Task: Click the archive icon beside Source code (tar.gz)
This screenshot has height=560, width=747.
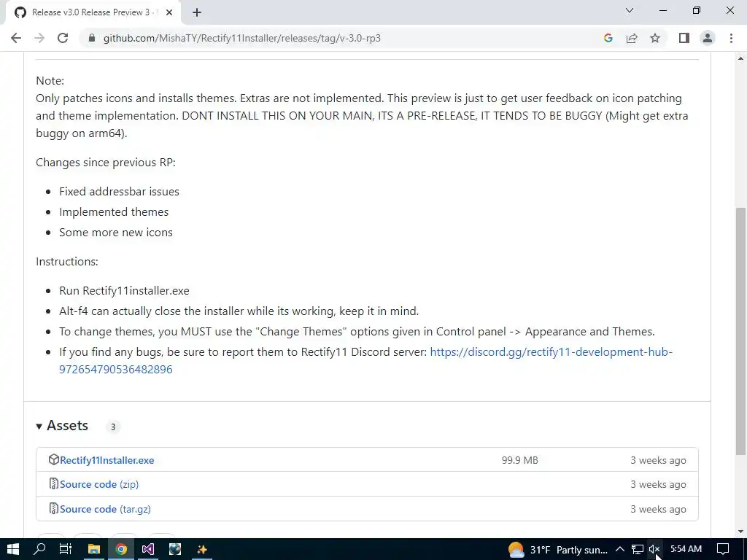Action: pyautogui.click(x=54, y=508)
